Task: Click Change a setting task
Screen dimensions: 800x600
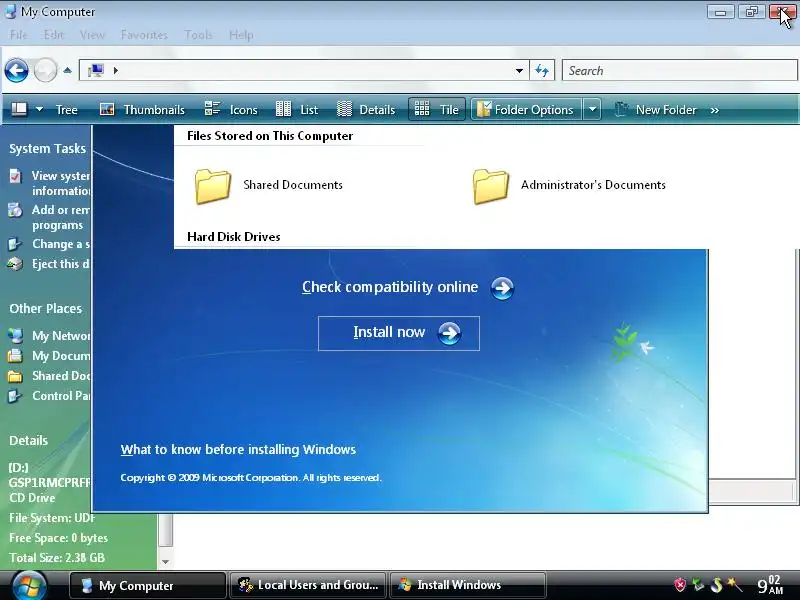Action: (x=61, y=244)
